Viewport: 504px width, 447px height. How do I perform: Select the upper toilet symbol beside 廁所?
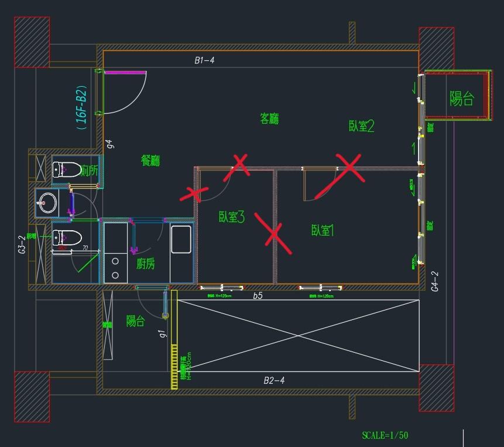(66, 169)
